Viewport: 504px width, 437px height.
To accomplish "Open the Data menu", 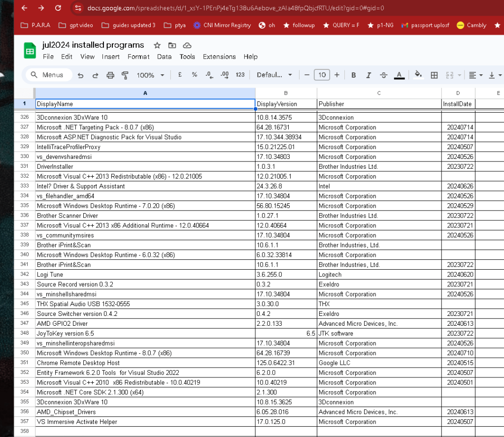I will [164, 57].
